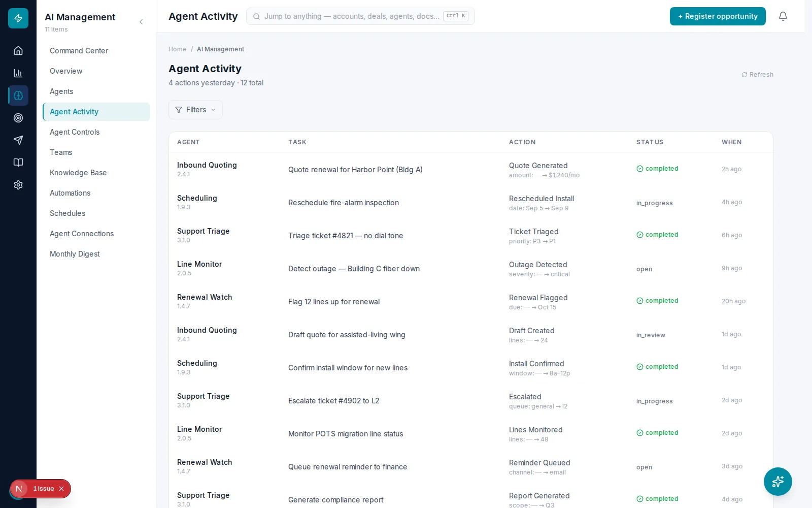The image size is (812, 508).
Task: Click the lightning bolt app logo
Action: point(18,18)
